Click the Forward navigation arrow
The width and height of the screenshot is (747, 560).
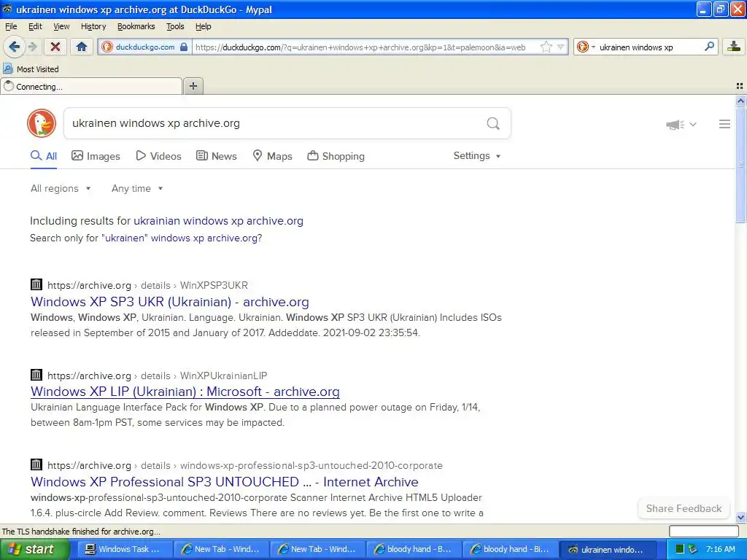pos(32,47)
